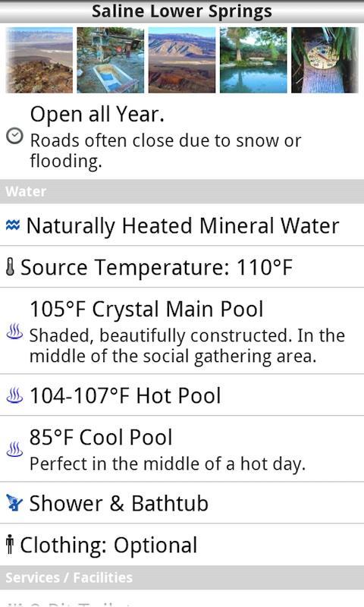
Task: Tap the Source Temperature: 110°F entry
Action: 182,267
